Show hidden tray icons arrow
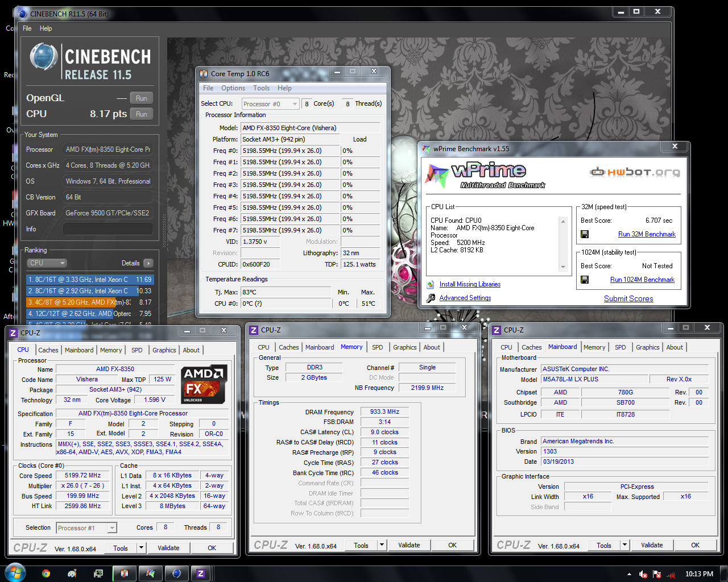The width and height of the screenshot is (728, 582). (x=629, y=574)
